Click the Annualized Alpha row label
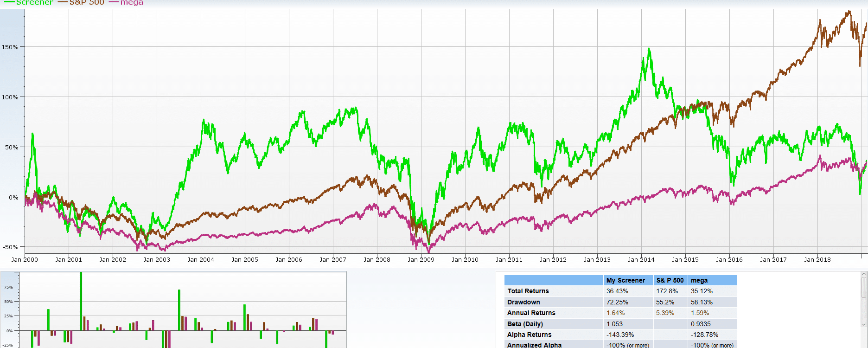The width and height of the screenshot is (868, 348). (x=534, y=345)
